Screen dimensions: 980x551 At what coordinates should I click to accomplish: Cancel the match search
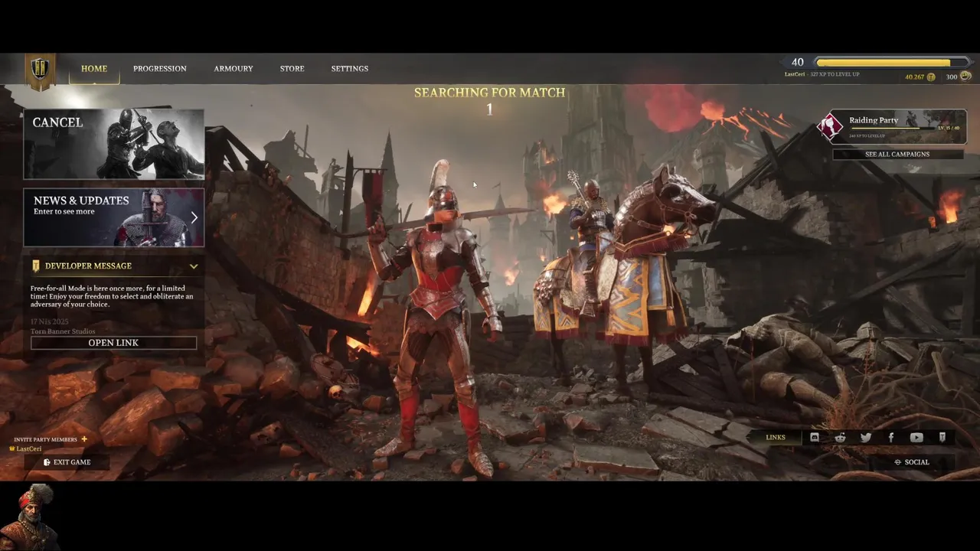[114, 144]
